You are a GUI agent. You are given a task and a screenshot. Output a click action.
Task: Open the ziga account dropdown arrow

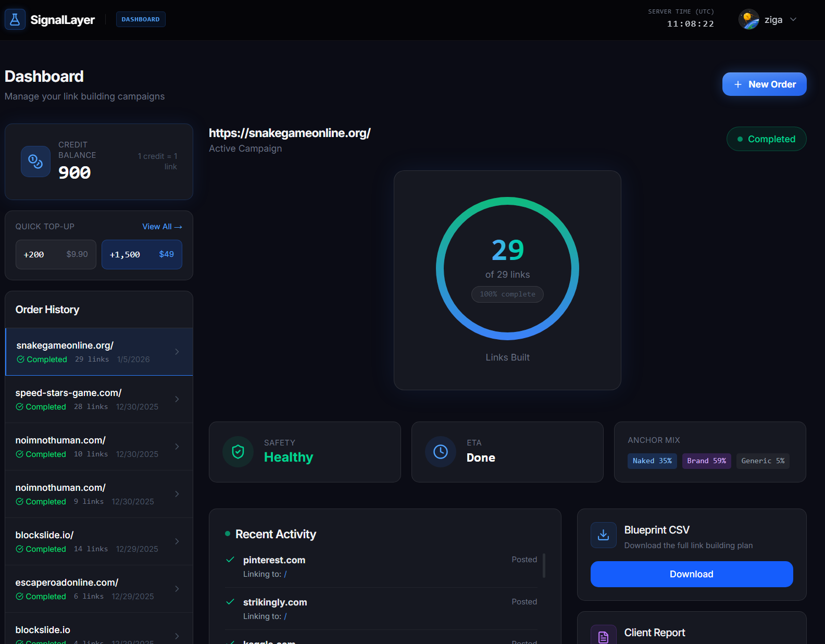[793, 20]
